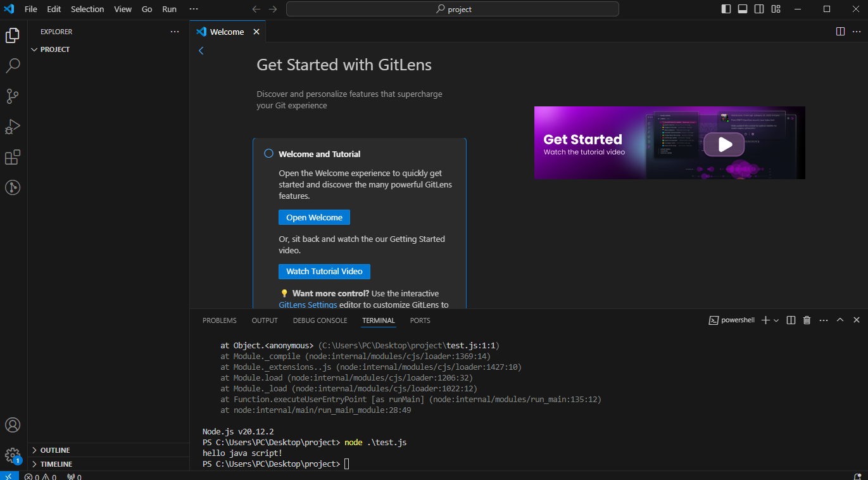Image resolution: width=868 pixels, height=480 pixels.
Task: Maximize the panel with the up chevron
Action: 840,320
